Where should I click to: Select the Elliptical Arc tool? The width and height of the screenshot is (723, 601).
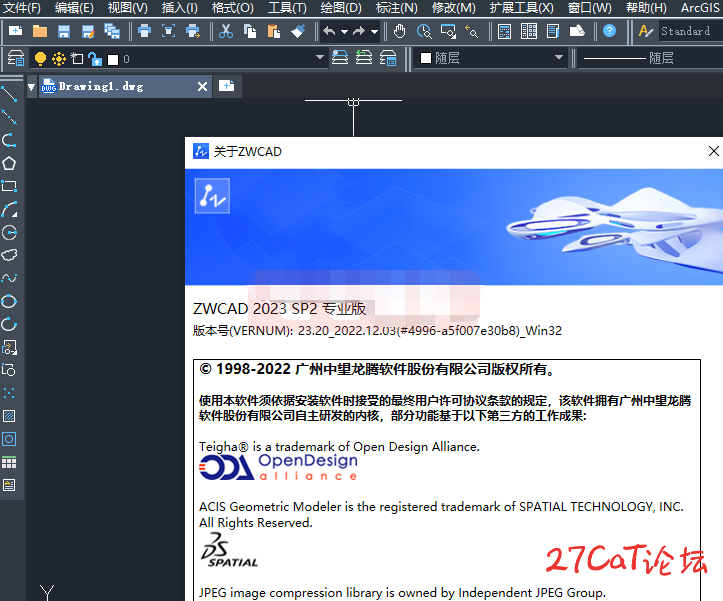pyautogui.click(x=9, y=324)
